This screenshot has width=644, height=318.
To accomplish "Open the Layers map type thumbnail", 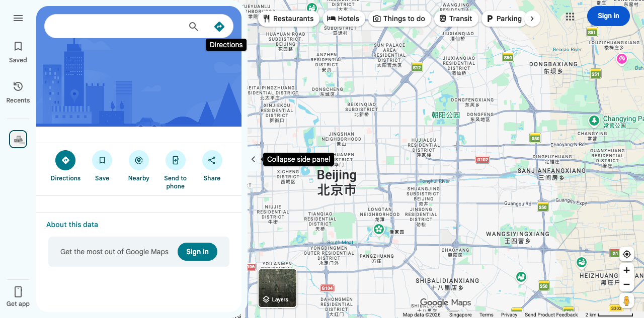I will point(278,288).
